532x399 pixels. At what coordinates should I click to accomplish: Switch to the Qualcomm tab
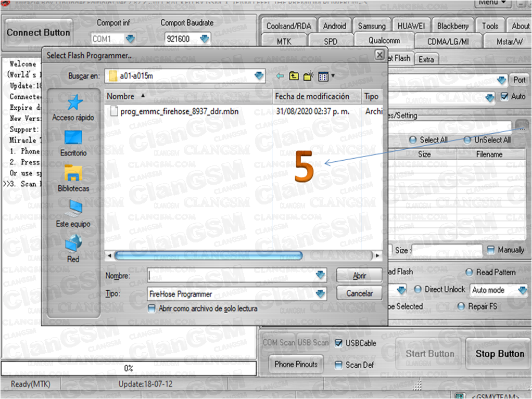(x=384, y=41)
